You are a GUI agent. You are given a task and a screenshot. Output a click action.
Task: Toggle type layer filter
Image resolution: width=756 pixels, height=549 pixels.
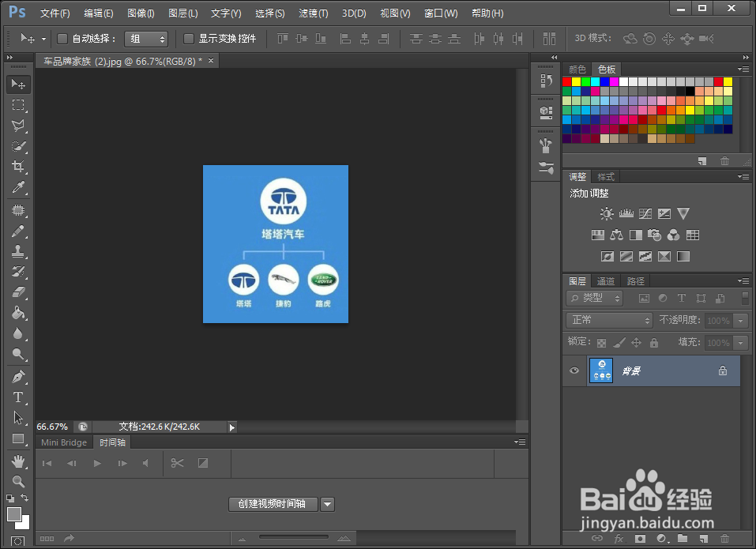click(681, 299)
